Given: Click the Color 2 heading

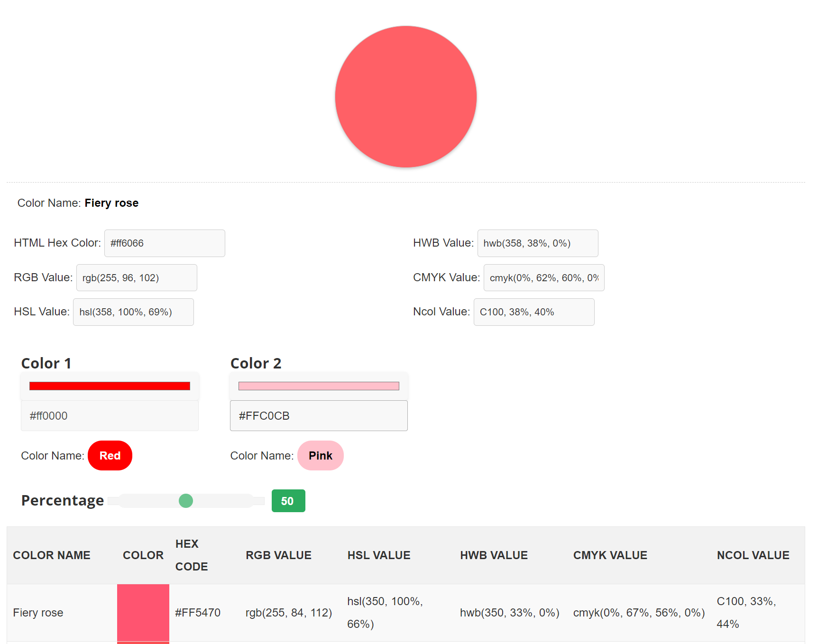Looking at the screenshot, I should (256, 363).
